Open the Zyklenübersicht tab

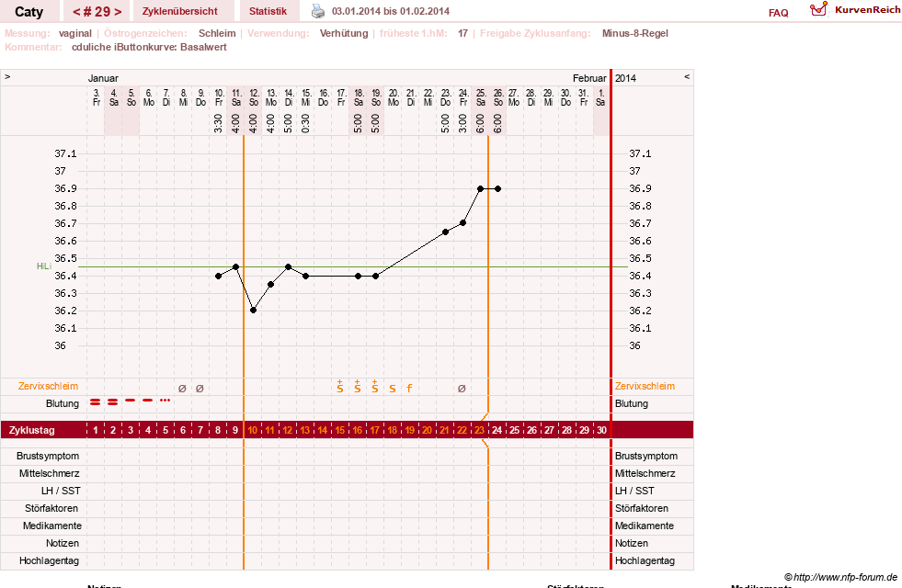coord(180,11)
